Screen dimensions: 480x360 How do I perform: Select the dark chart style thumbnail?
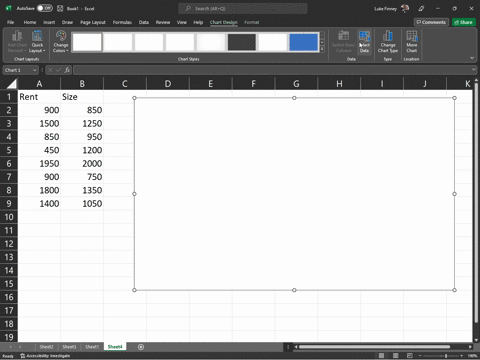click(x=242, y=42)
